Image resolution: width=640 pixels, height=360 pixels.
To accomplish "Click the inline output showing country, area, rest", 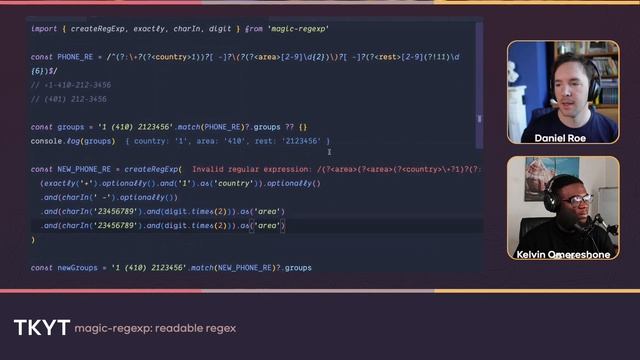I will point(227,141).
